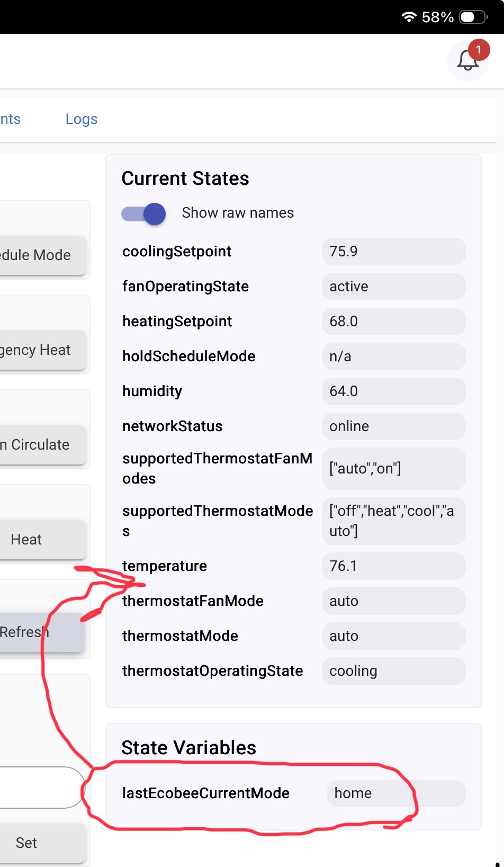Click the networkStatus online value
The image size is (504, 867).
(x=393, y=426)
